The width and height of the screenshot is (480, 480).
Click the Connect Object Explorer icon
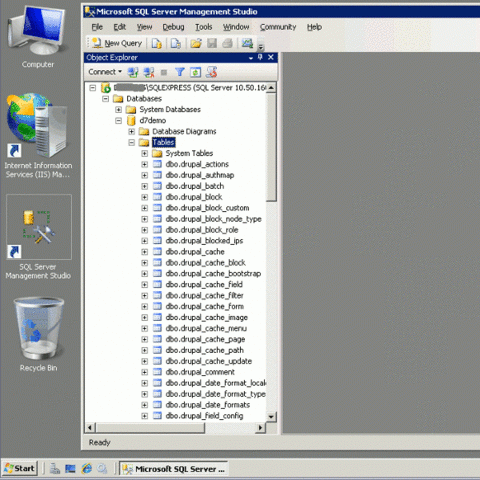(x=133, y=72)
